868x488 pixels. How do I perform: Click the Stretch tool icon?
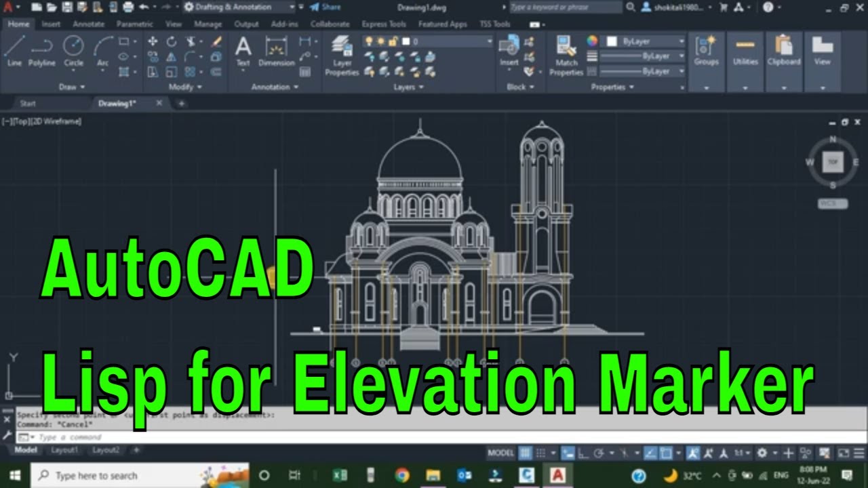153,72
